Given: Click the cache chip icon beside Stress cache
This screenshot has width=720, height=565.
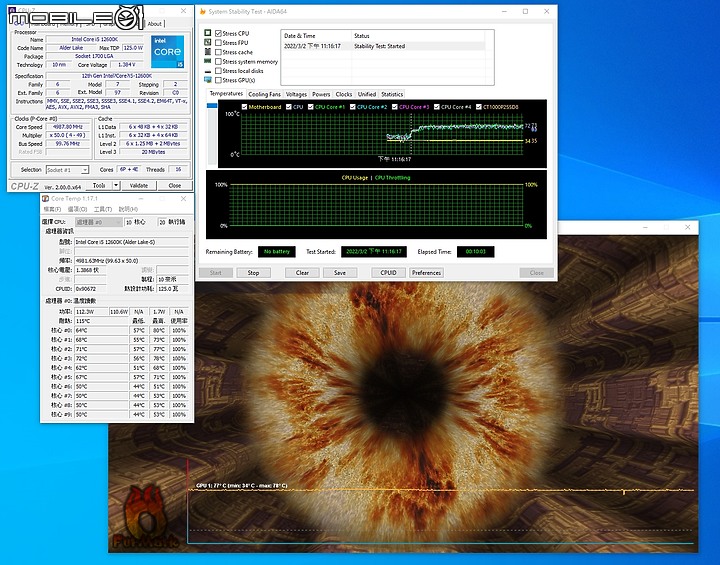Looking at the screenshot, I should [208, 52].
